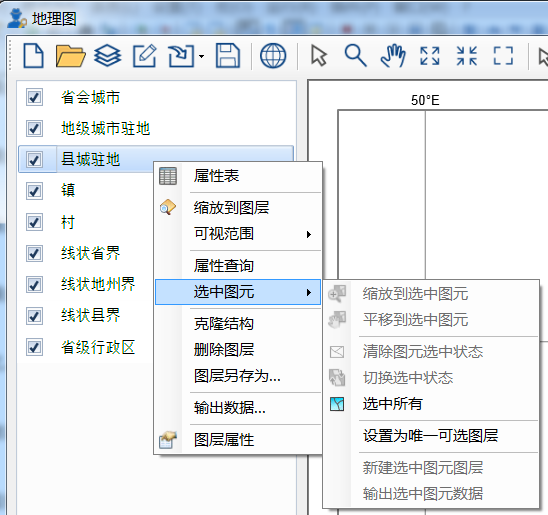Choose 可视范围 menu entry
Image resolution: width=548 pixels, height=515 pixels.
238,234
